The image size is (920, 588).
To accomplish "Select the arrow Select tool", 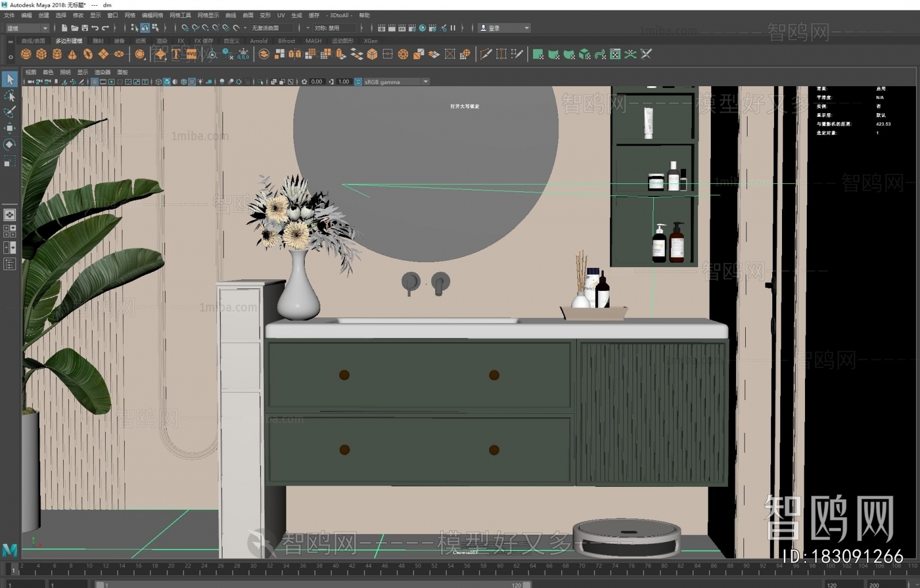I will [10, 79].
